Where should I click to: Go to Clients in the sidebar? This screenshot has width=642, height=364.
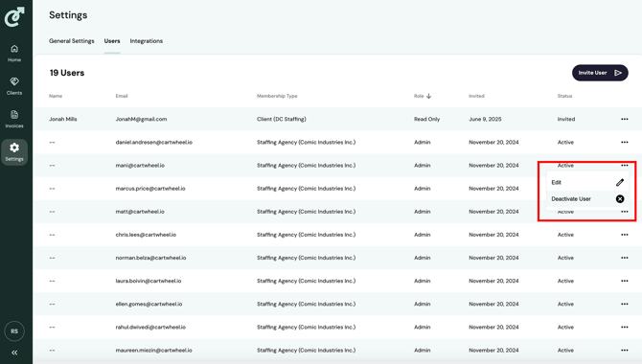14,86
